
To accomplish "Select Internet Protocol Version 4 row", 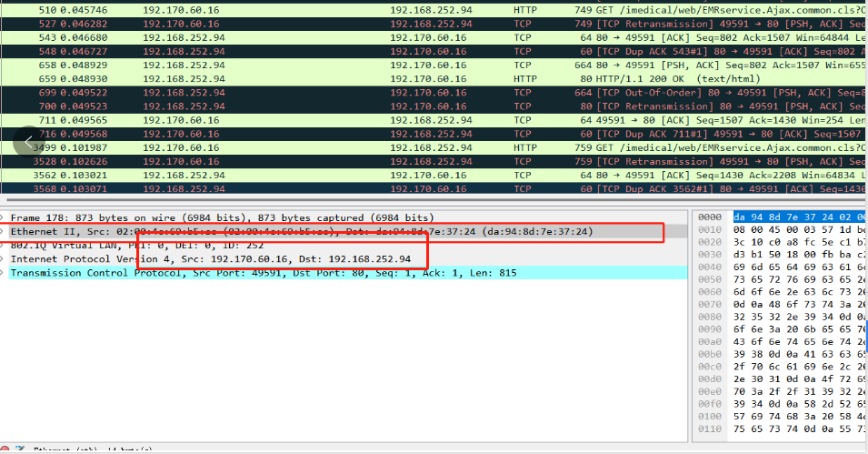I will click(344, 259).
